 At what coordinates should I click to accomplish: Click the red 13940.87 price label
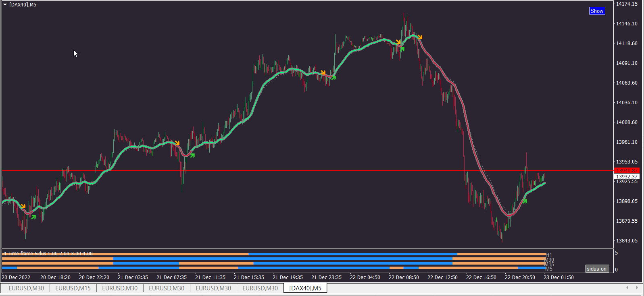tap(627, 171)
